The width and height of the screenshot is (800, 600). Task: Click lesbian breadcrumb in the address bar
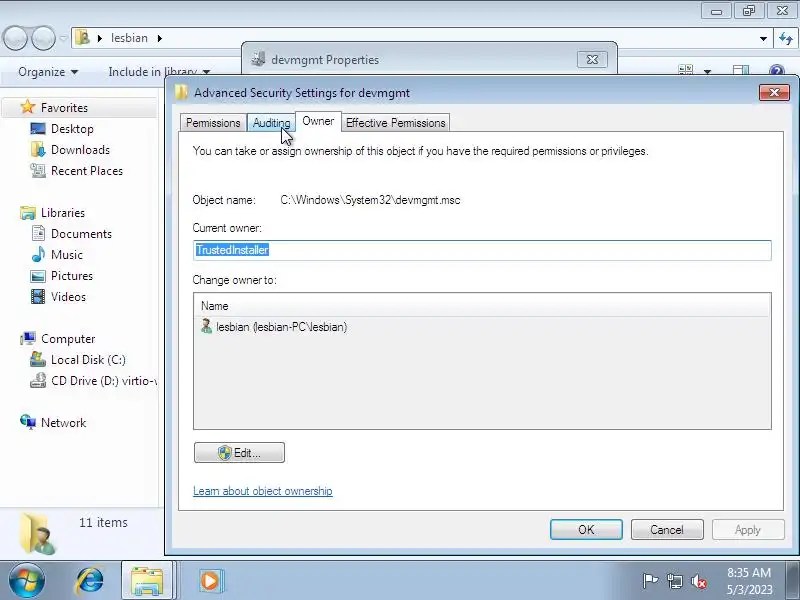(x=129, y=38)
